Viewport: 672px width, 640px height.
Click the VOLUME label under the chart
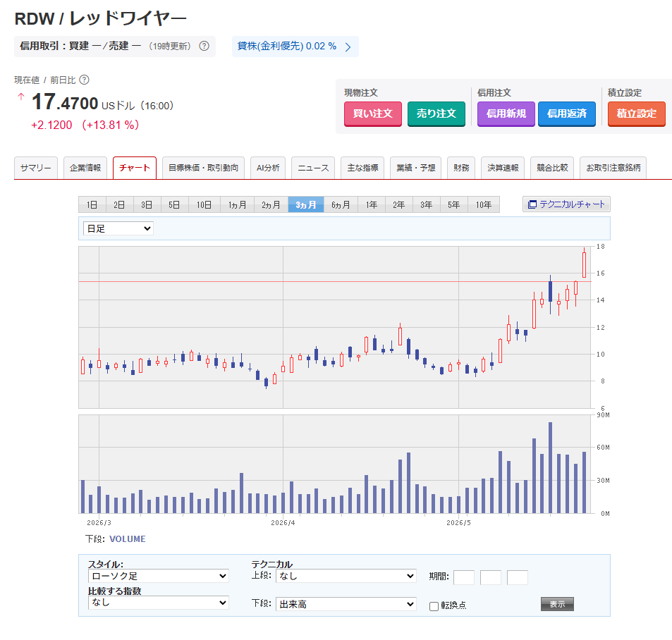[x=128, y=539]
